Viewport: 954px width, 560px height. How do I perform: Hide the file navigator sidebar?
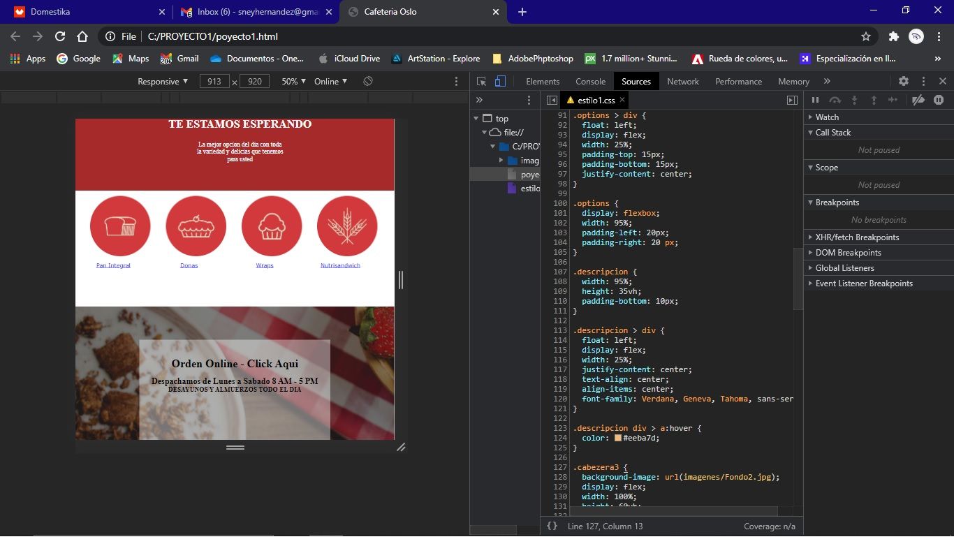[552, 100]
